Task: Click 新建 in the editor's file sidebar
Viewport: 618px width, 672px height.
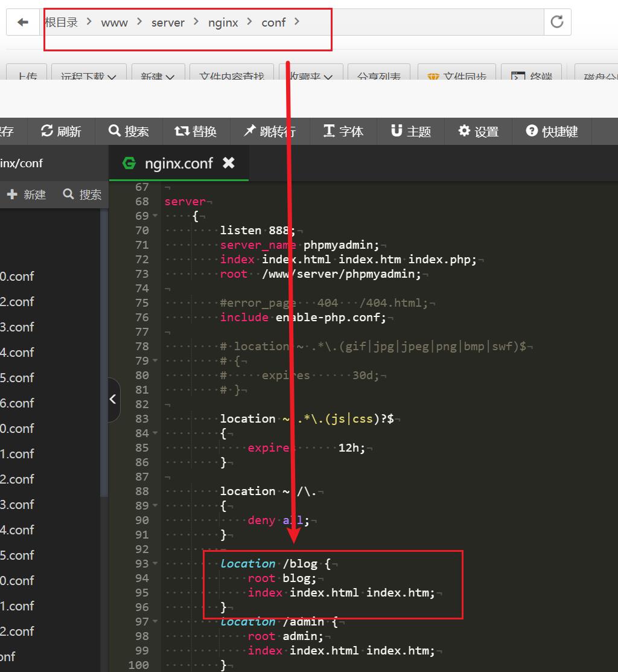Action: [x=27, y=194]
